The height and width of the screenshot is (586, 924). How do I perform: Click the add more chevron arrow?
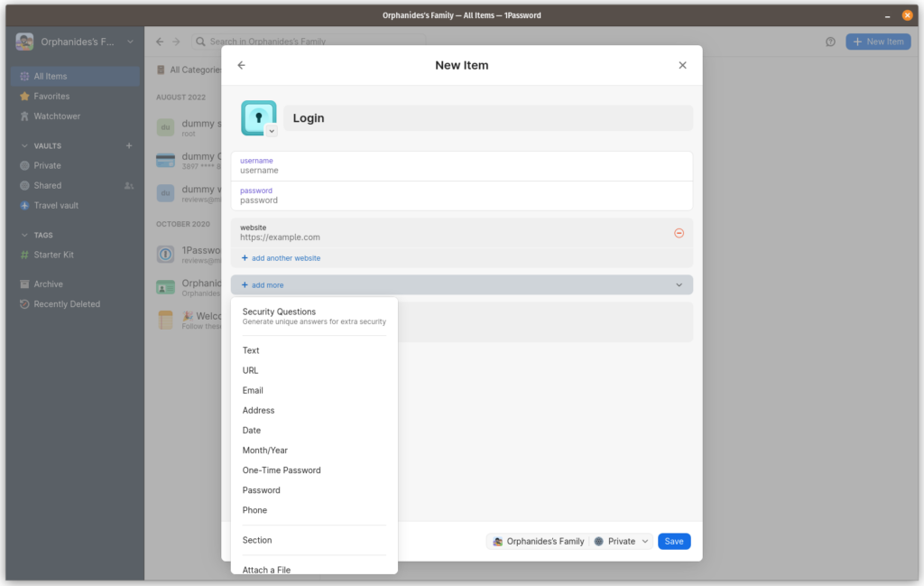click(679, 285)
